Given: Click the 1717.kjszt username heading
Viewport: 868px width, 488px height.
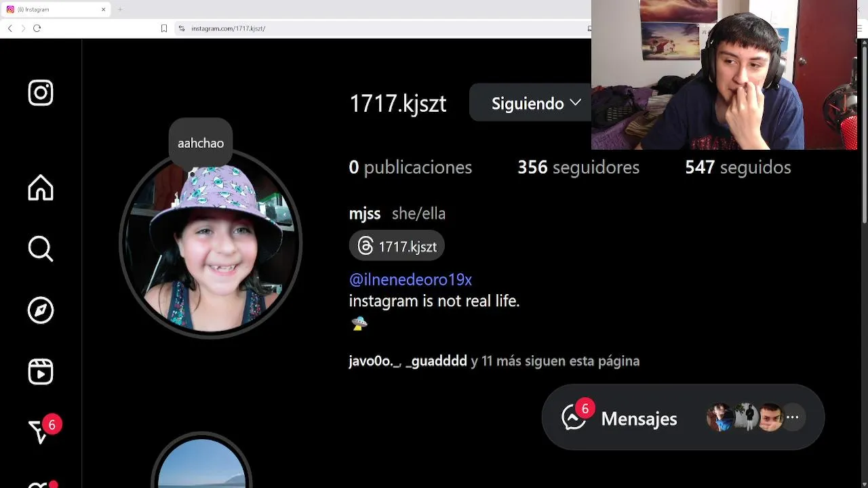Looking at the screenshot, I should (x=397, y=104).
